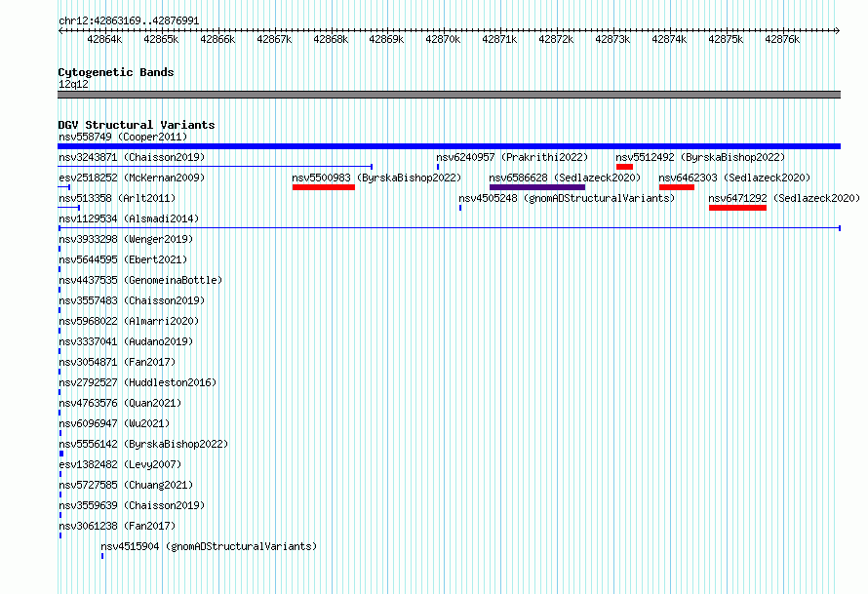
Task: Click the 42866k ruler tick label
Action: [217, 39]
